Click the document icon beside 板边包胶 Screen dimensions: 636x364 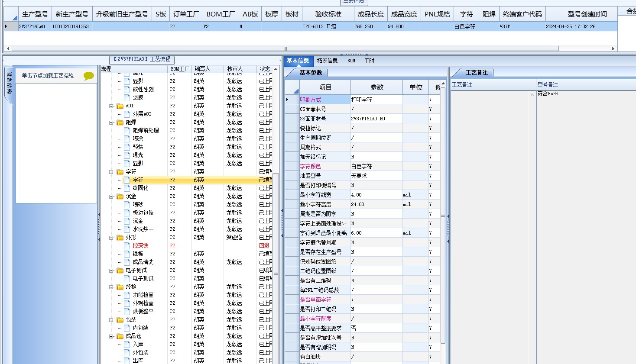point(127,213)
